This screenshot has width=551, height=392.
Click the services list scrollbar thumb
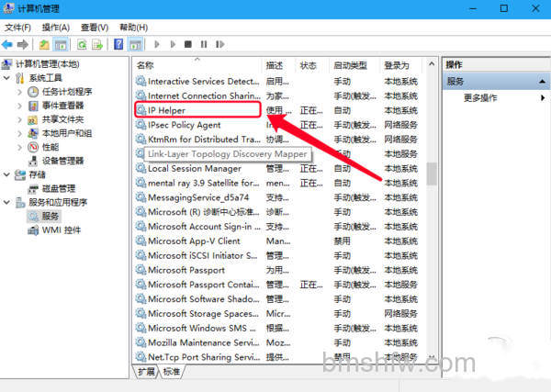(432, 174)
